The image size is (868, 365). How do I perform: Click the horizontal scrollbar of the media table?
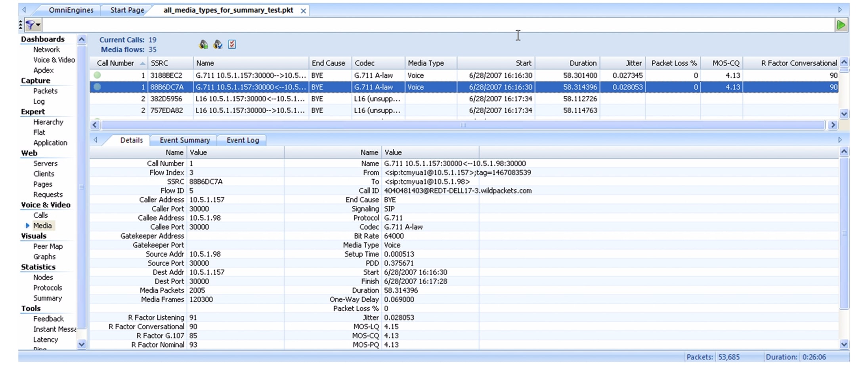pos(463,125)
